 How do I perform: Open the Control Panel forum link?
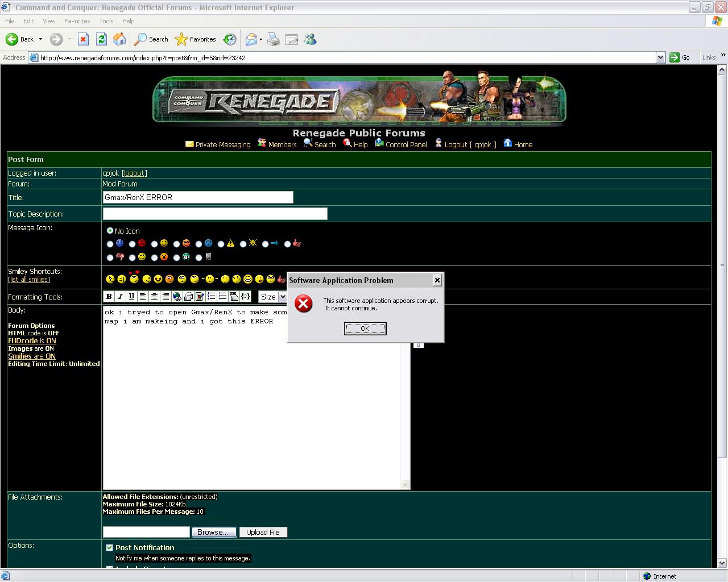[x=406, y=144]
